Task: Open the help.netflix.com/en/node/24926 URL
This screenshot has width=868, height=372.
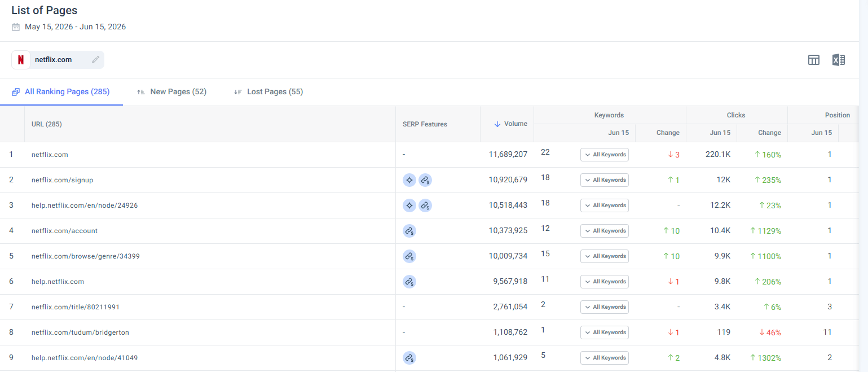Action: tap(85, 205)
